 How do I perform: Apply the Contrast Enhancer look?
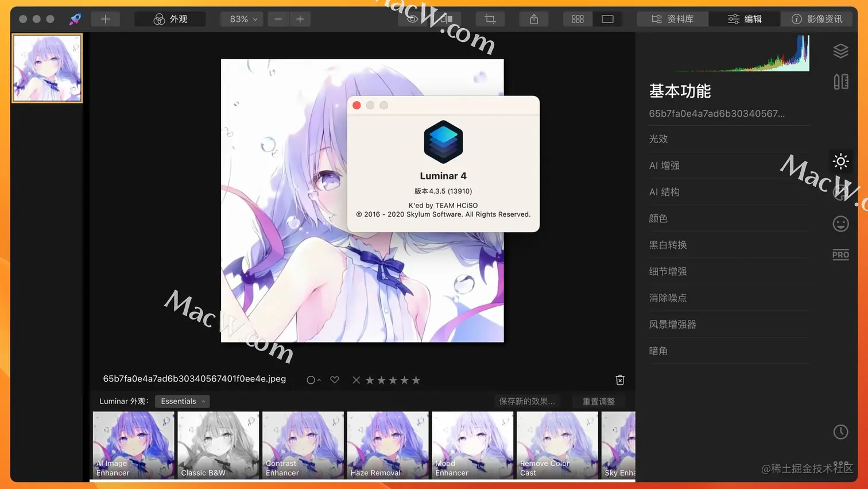pyautogui.click(x=303, y=445)
